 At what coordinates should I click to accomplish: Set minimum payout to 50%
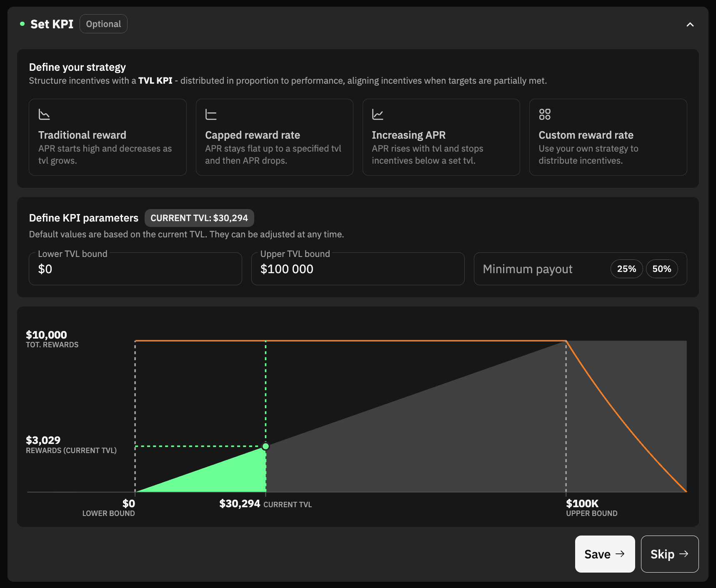[661, 269]
